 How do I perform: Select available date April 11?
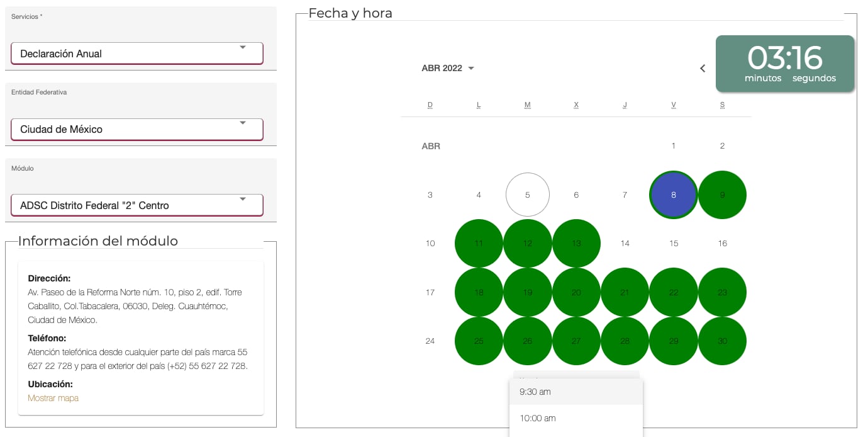click(x=479, y=244)
